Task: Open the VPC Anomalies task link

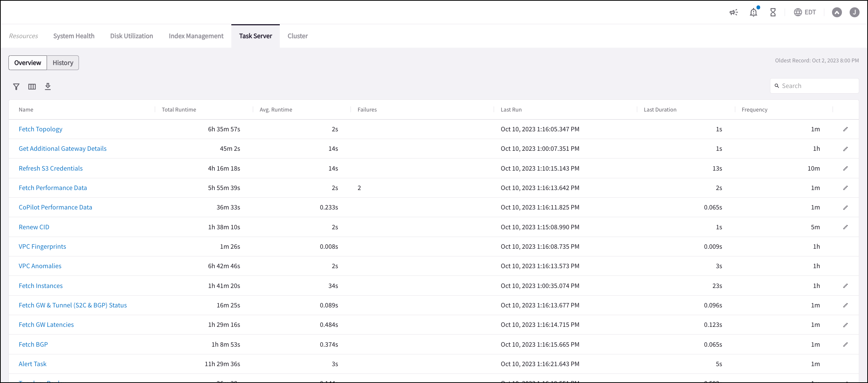Action: pyautogui.click(x=40, y=266)
